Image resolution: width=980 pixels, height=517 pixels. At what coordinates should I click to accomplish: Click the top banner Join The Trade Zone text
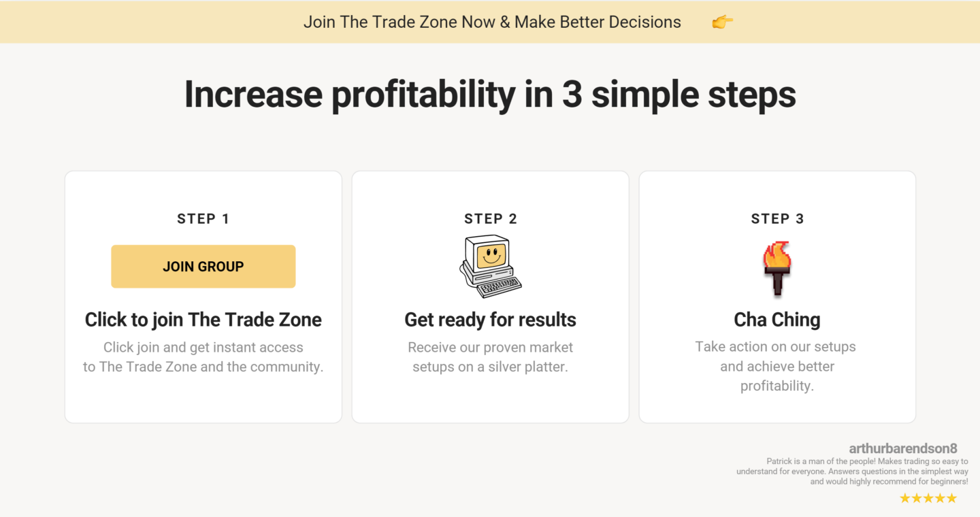pos(492,22)
